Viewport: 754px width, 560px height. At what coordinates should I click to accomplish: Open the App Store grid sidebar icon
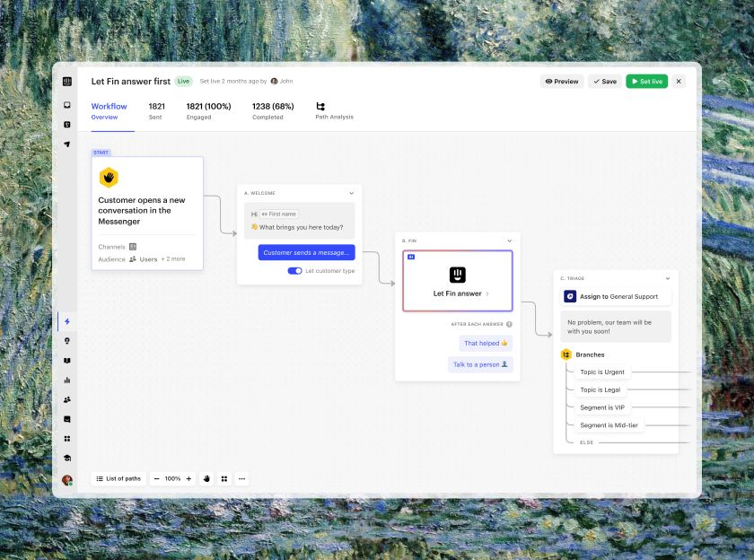coord(66,439)
